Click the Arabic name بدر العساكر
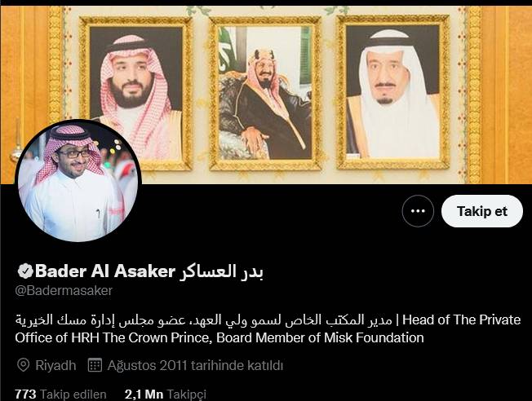 [221, 271]
